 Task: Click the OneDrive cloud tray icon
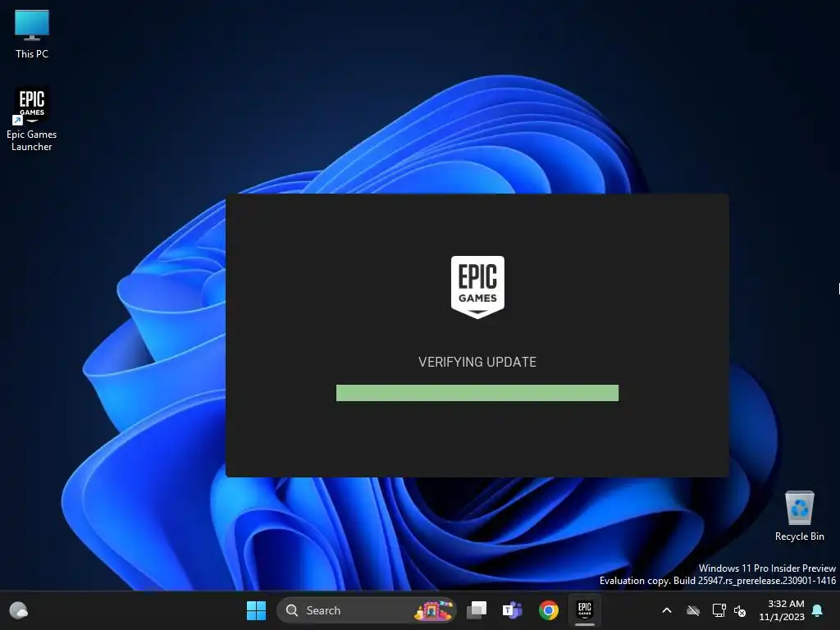[693, 610]
